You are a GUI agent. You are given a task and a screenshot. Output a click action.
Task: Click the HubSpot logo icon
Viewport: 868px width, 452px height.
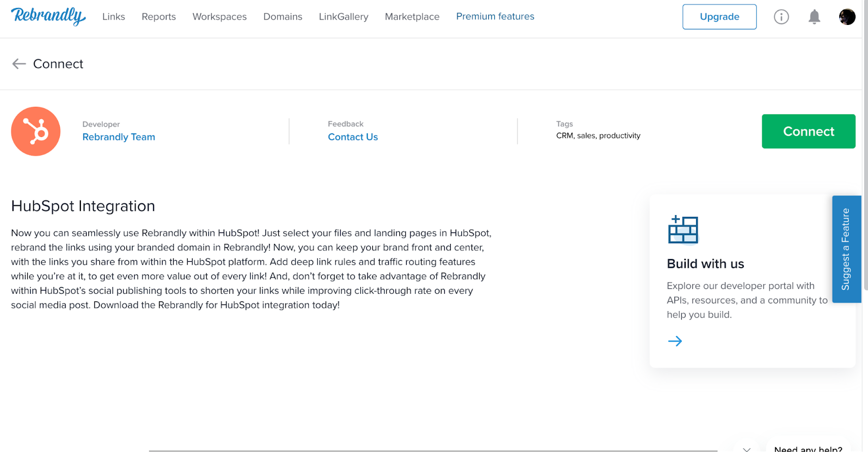point(36,131)
